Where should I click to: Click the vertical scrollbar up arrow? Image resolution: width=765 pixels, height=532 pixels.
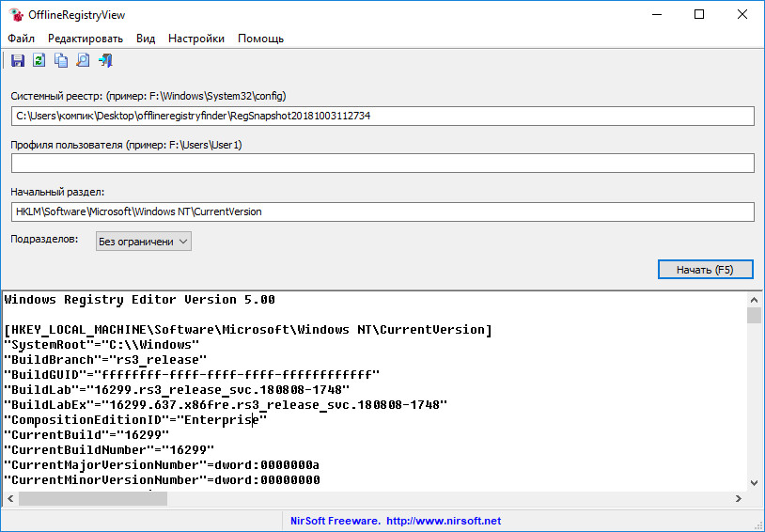click(755, 300)
